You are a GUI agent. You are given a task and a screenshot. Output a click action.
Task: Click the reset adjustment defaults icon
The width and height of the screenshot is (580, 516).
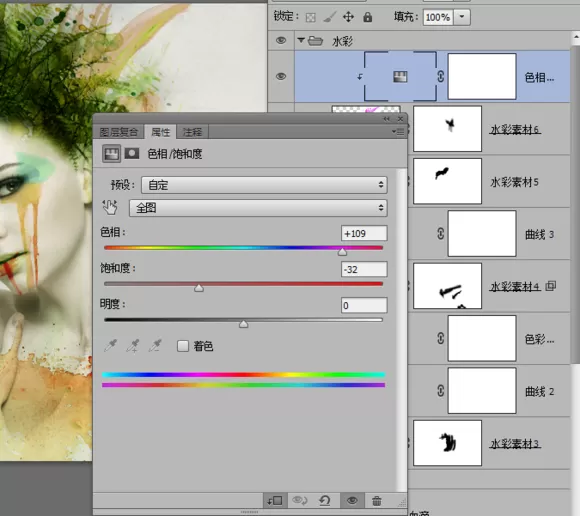click(324, 501)
